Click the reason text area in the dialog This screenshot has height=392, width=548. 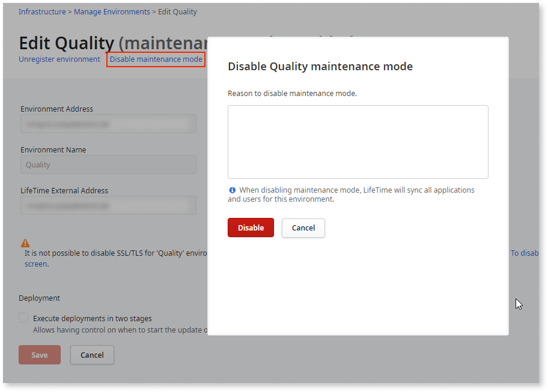pos(358,141)
